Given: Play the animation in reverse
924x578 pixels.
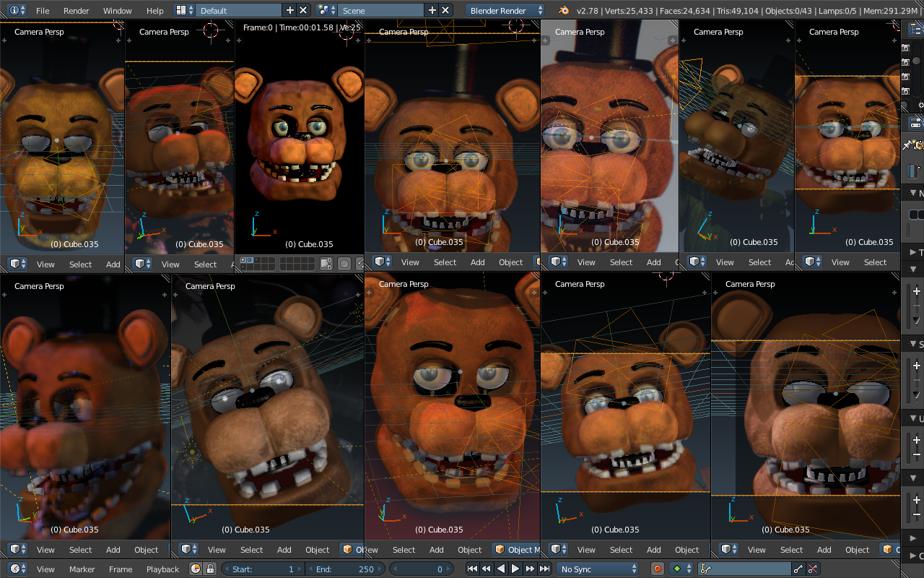Looking at the screenshot, I should pyautogui.click(x=500, y=569).
